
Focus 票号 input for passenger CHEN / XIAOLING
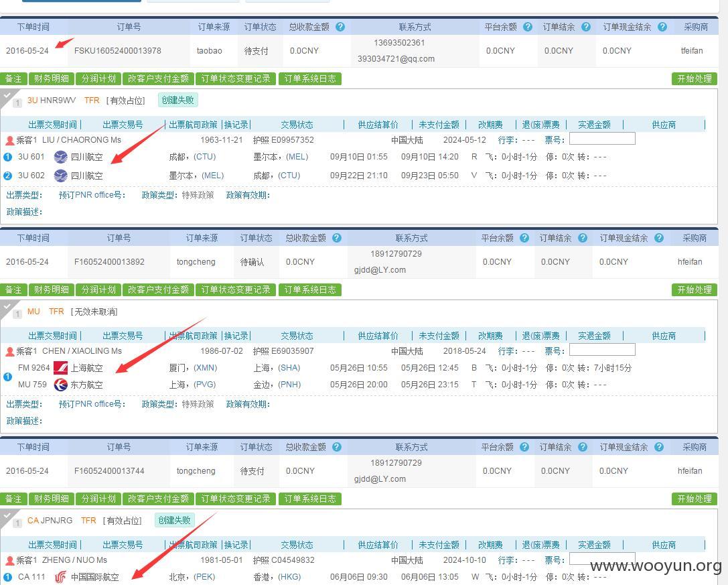click(x=602, y=349)
